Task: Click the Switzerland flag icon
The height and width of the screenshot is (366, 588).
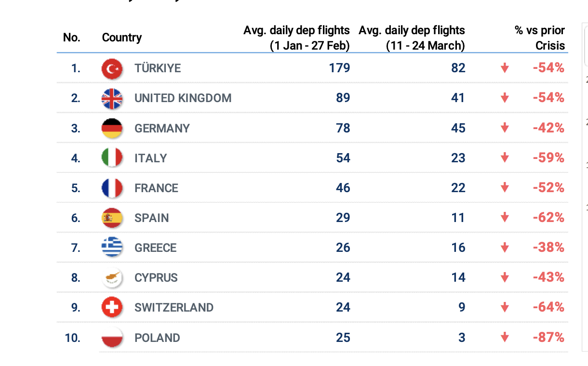Action: click(112, 307)
